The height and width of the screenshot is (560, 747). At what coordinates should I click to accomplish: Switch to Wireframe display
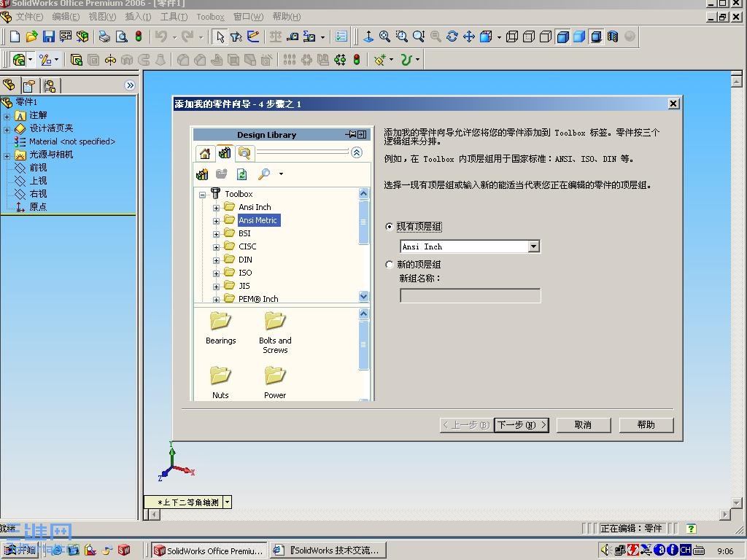[512, 36]
